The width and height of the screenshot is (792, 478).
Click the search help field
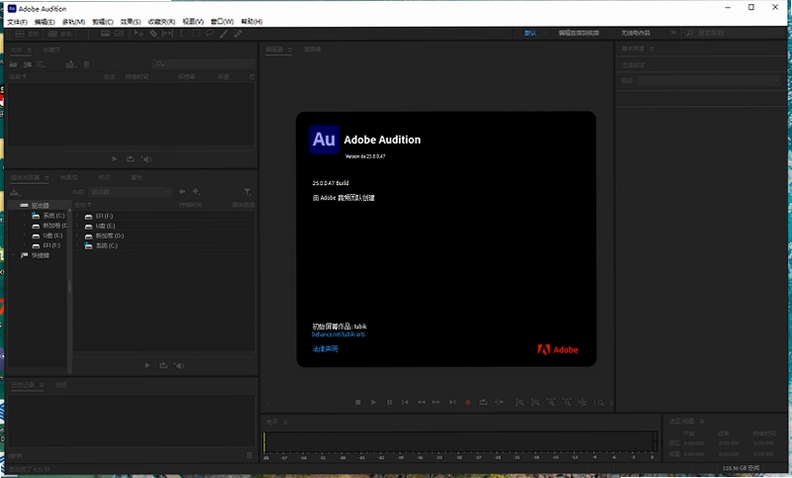click(735, 33)
